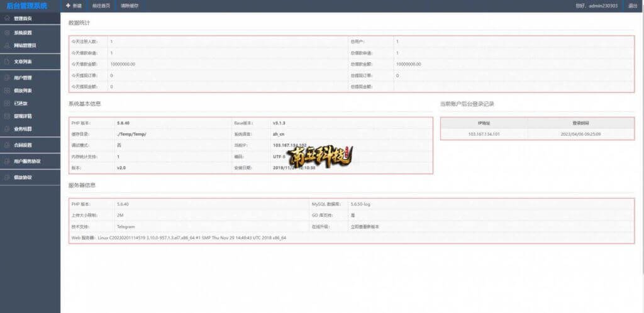Click 退出 to log out
Image resolution: width=644 pixels, height=313 pixels.
click(633, 6)
